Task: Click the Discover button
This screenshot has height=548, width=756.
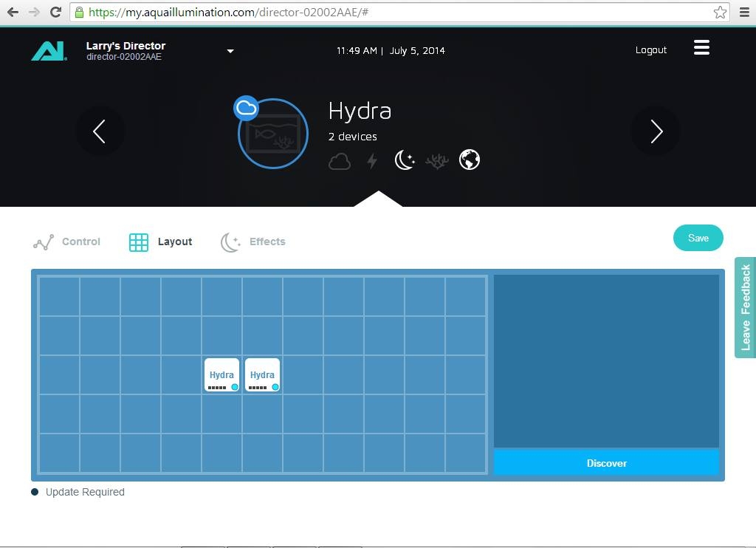Action: click(607, 463)
